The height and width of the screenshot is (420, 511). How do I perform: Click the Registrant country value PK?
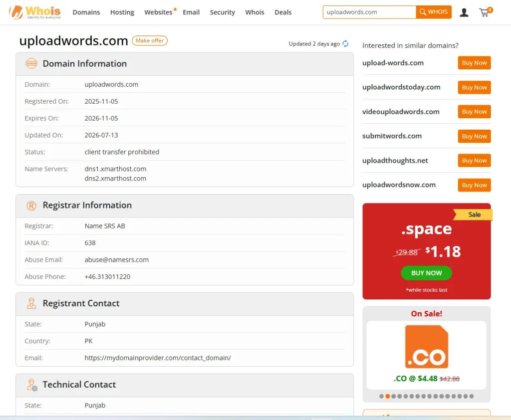coord(89,341)
